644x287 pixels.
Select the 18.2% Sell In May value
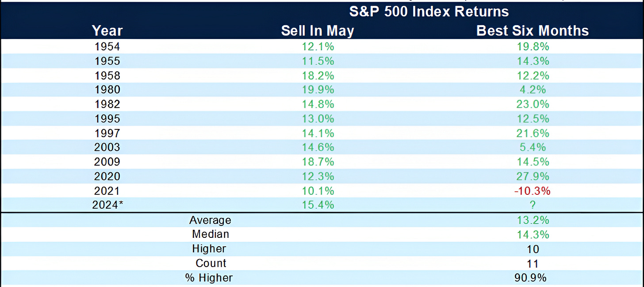(x=318, y=75)
